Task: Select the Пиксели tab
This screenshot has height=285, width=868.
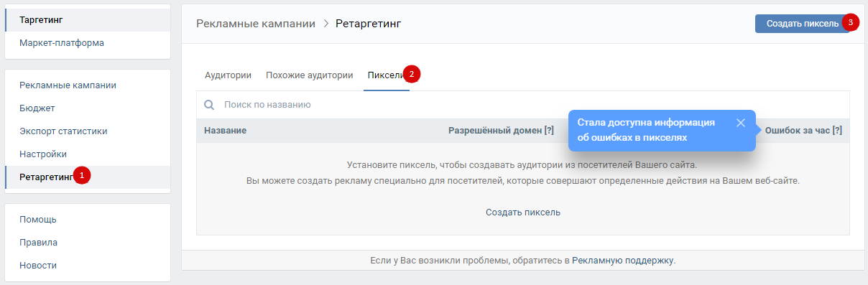Action: [386, 75]
